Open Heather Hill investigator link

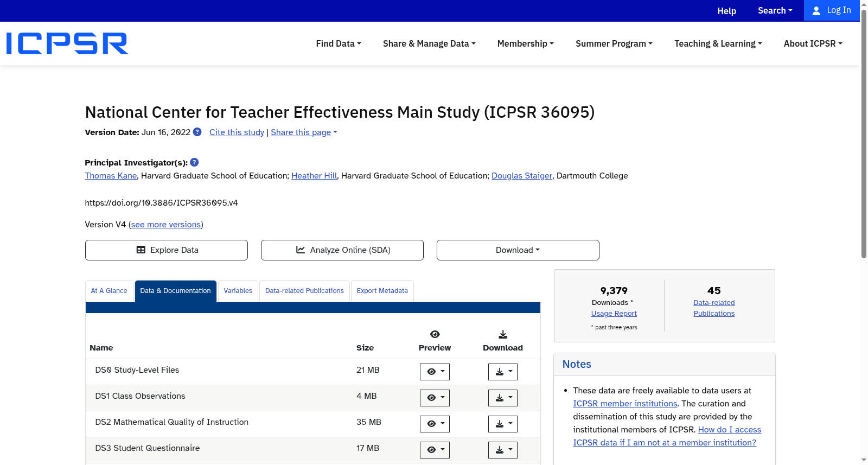(314, 176)
